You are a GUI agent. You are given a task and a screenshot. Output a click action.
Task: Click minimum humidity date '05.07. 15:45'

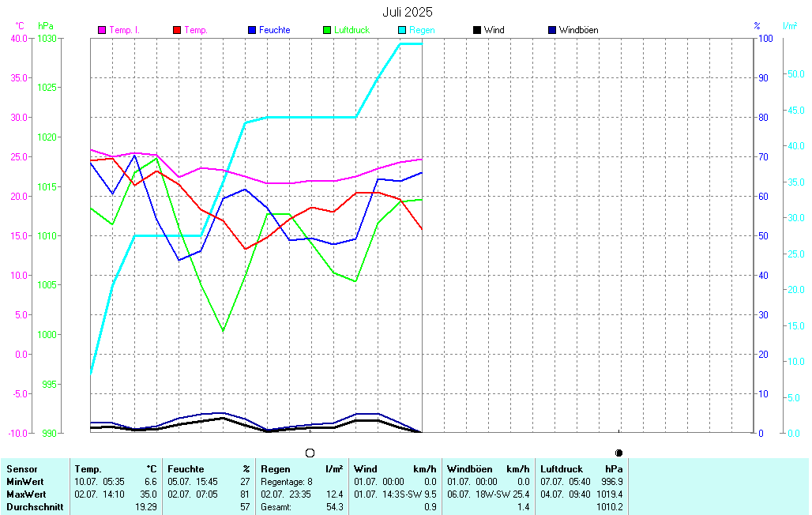(193, 481)
